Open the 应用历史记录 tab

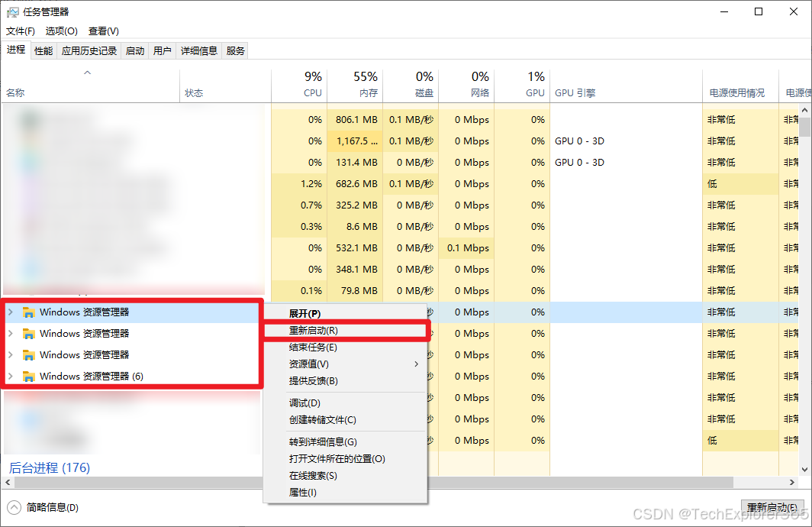coord(89,50)
